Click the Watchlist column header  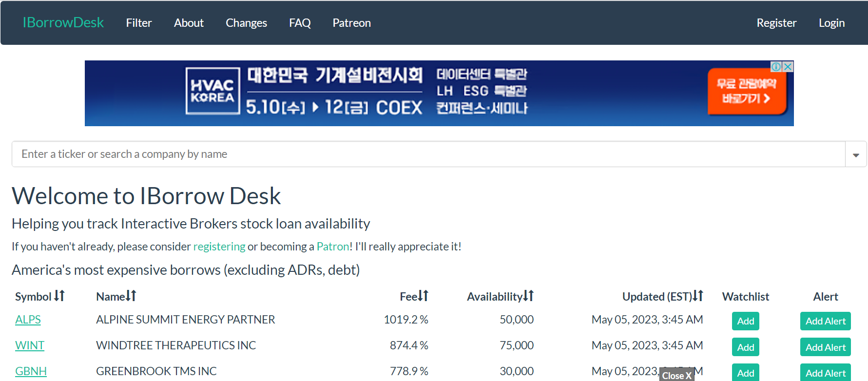tap(746, 297)
